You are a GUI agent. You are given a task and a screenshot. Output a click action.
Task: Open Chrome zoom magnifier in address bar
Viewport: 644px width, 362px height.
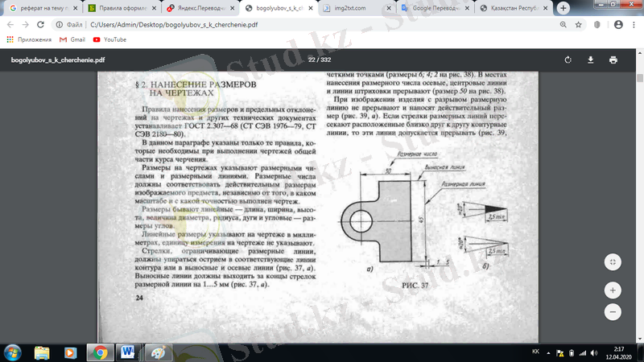coord(563,25)
